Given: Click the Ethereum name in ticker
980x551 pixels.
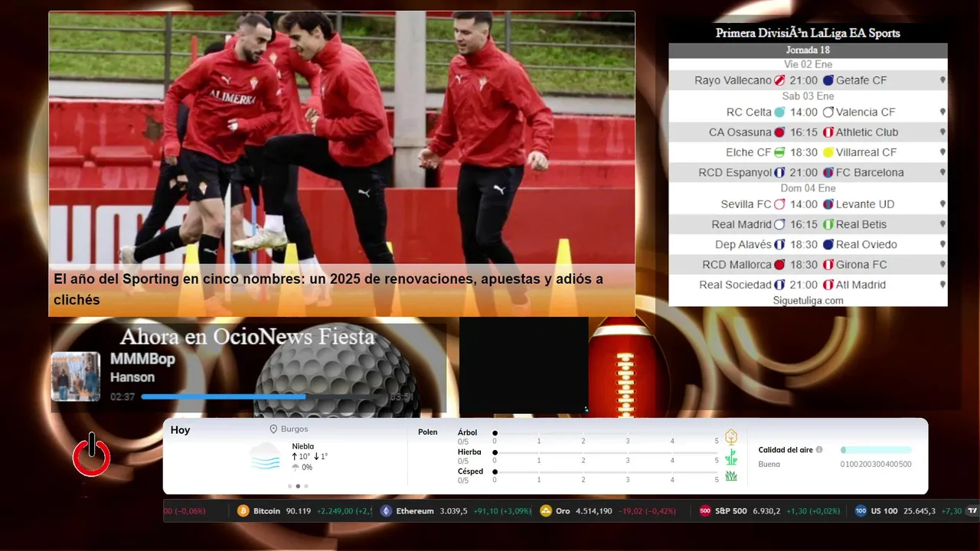Looking at the screenshot, I should coord(415,510).
